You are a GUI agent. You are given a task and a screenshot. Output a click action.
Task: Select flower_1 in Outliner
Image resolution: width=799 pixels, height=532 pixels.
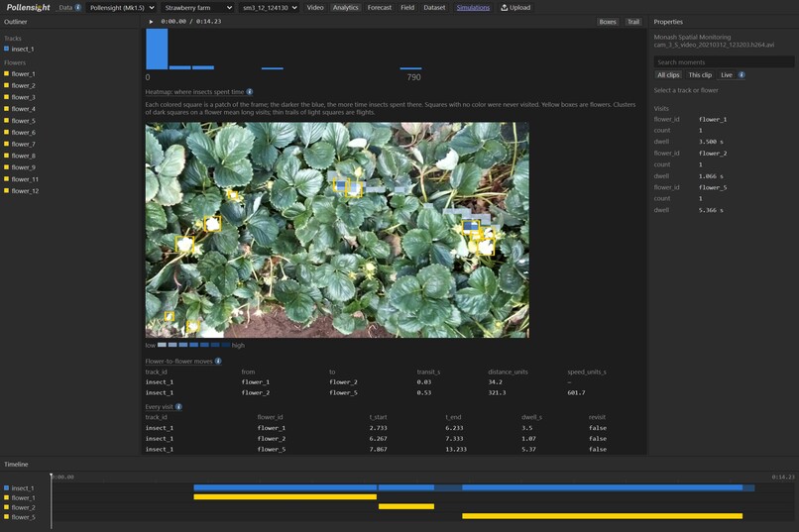coord(23,74)
